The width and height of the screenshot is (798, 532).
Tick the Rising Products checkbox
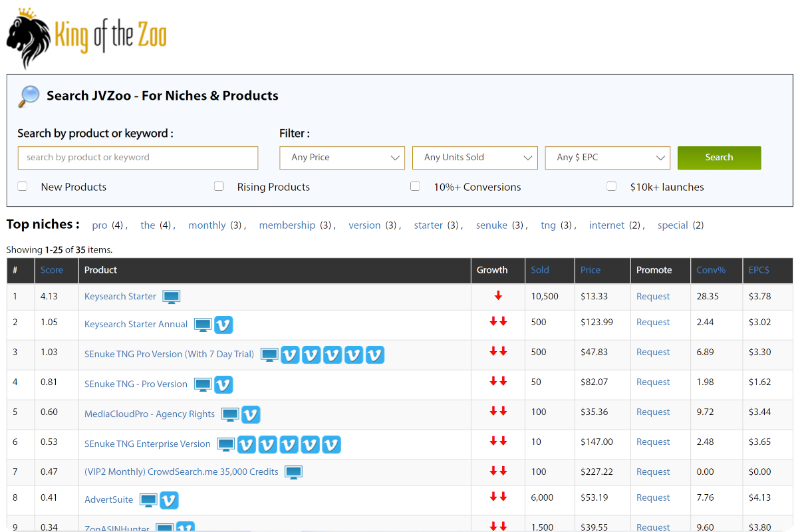tap(219, 187)
